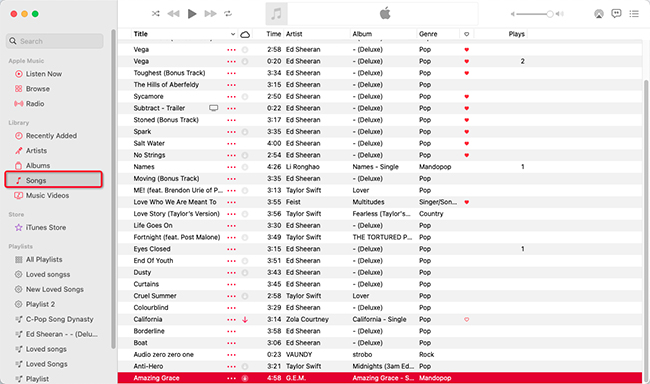The image size is (650, 384).
Task: Select The Hills of Aberfeldy
Action: [x=166, y=85]
